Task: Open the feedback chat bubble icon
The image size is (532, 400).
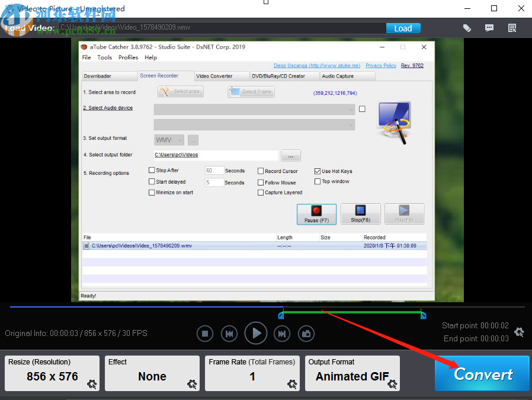Action: tap(489, 28)
